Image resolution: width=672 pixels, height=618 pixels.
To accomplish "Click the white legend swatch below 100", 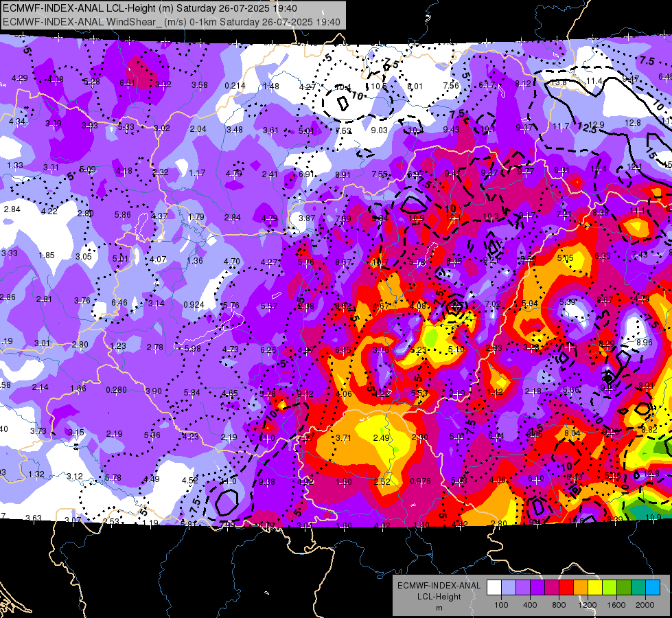I will click(x=494, y=588).
